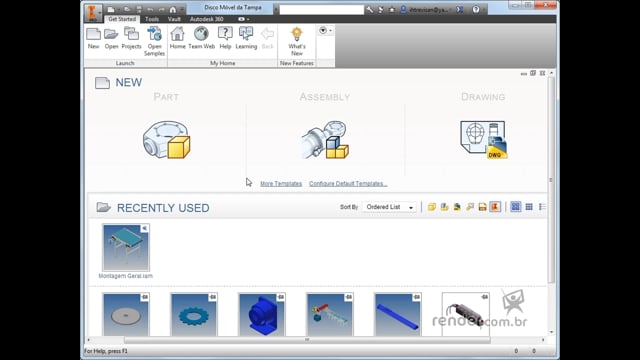640x360 pixels.
Task: Click the New Features panel label
Action: 297,63
